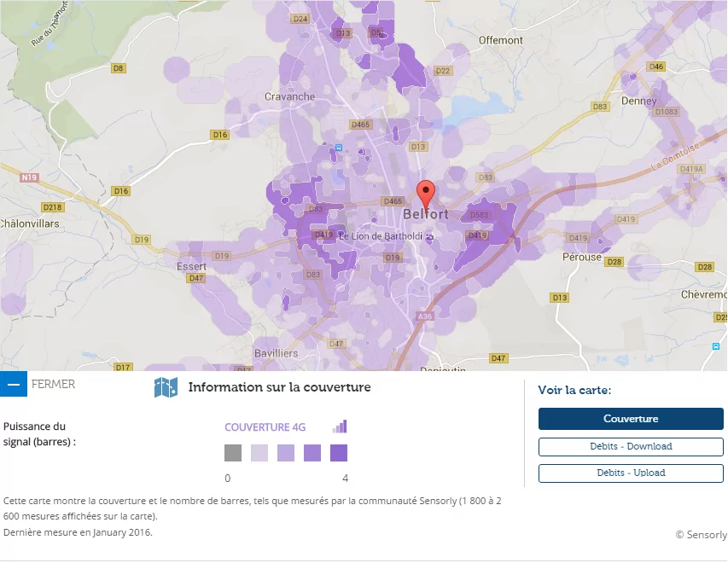
Task: Click the bus stop icon near D465
Action: click(339, 147)
